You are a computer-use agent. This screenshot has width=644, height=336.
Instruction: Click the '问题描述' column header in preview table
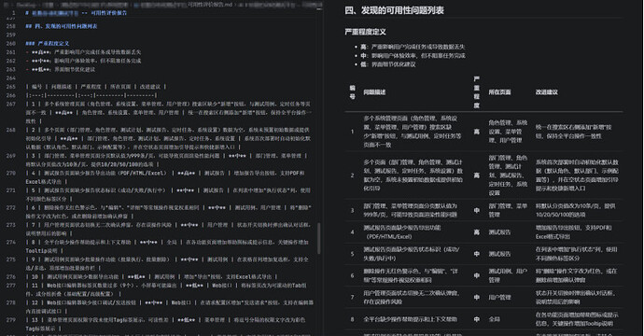pyautogui.click(x=374, y=92)
